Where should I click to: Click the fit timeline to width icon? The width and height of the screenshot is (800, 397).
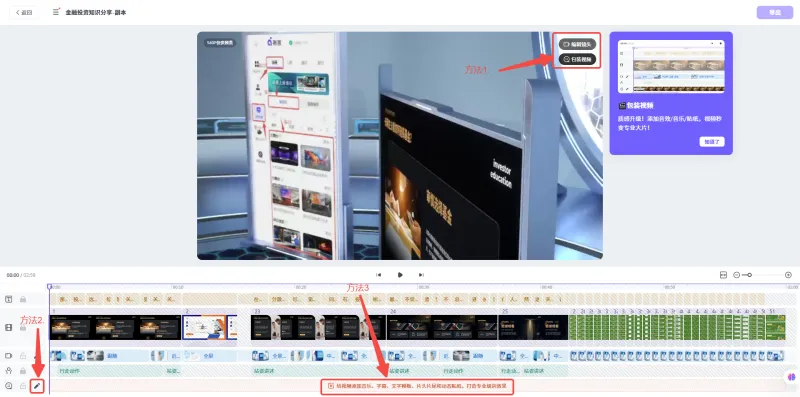pyautogui.click(x=723, y=275)
